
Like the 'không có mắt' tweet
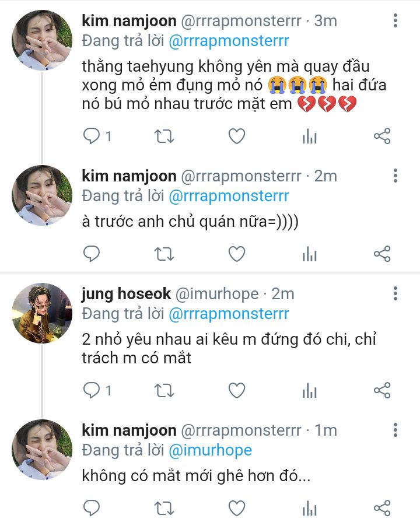pos(236,507)
